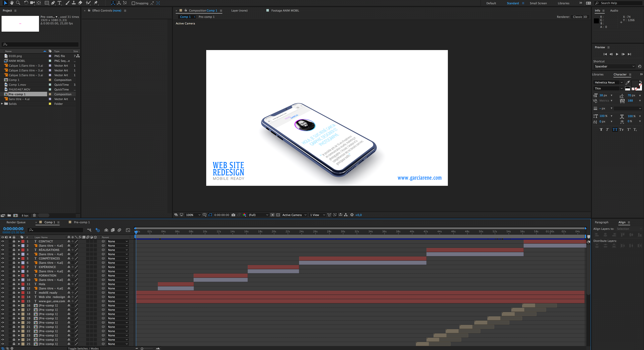Select the Hand tool
The image size is (644, 350).
(12, 3)
